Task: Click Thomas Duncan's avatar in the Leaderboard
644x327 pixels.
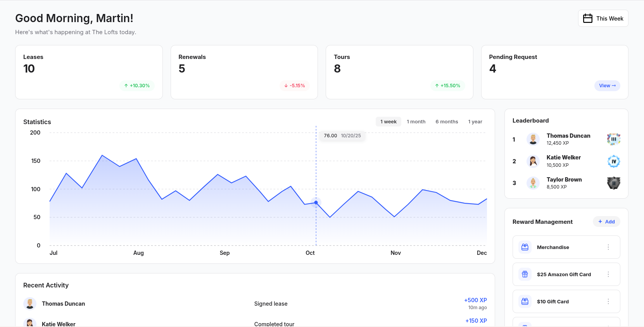Action: pyautogui.click(x=533, y=139)
